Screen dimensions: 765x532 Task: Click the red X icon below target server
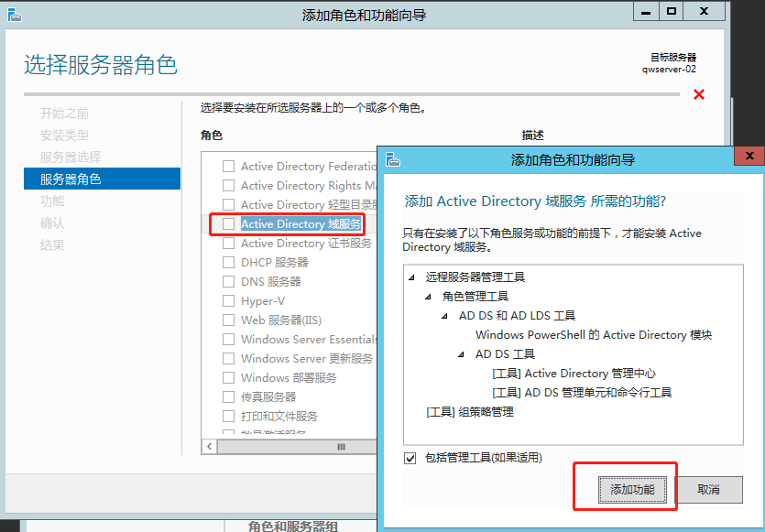tap(699, 94)
